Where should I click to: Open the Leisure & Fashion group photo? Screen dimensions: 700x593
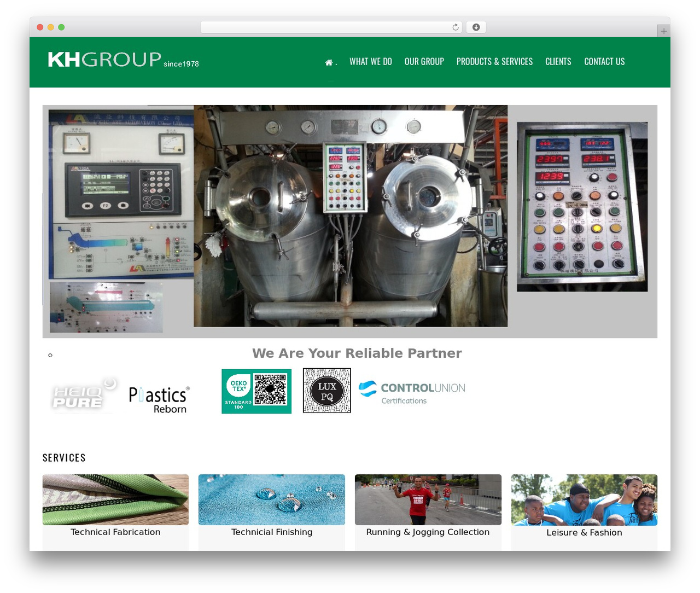point(584,500)
